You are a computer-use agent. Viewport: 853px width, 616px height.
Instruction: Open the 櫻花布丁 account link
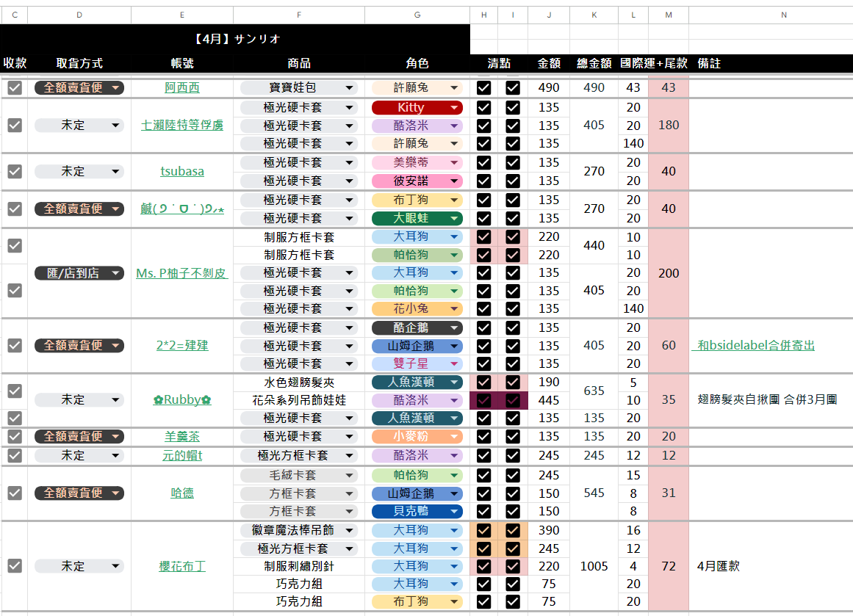(x=182, y=566)
